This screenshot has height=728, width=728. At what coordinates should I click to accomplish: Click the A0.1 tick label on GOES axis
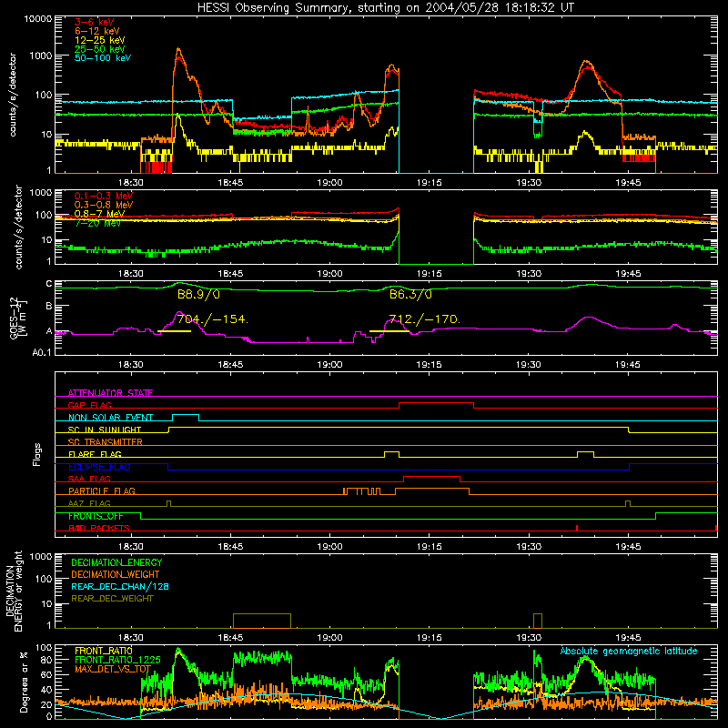click(41, 353)
